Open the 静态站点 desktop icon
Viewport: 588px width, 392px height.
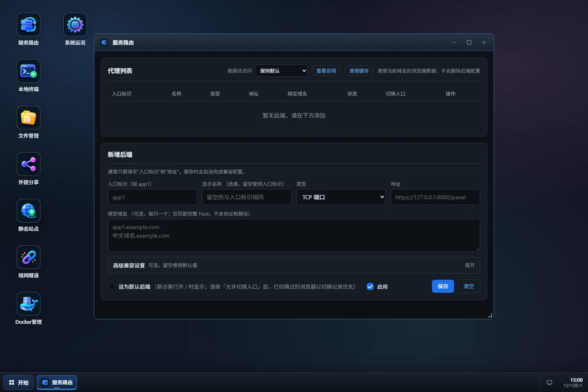tap(29, 215)
